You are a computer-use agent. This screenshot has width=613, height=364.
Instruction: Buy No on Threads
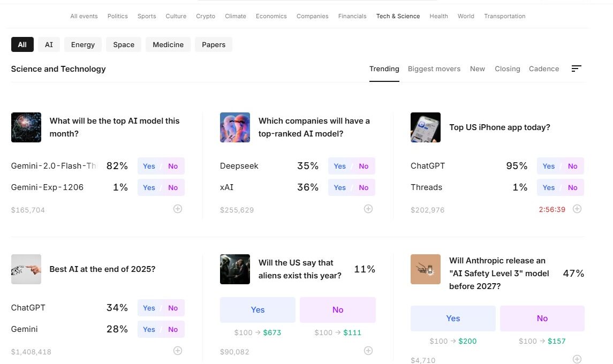pyautogui.click(x=572, y=188)
